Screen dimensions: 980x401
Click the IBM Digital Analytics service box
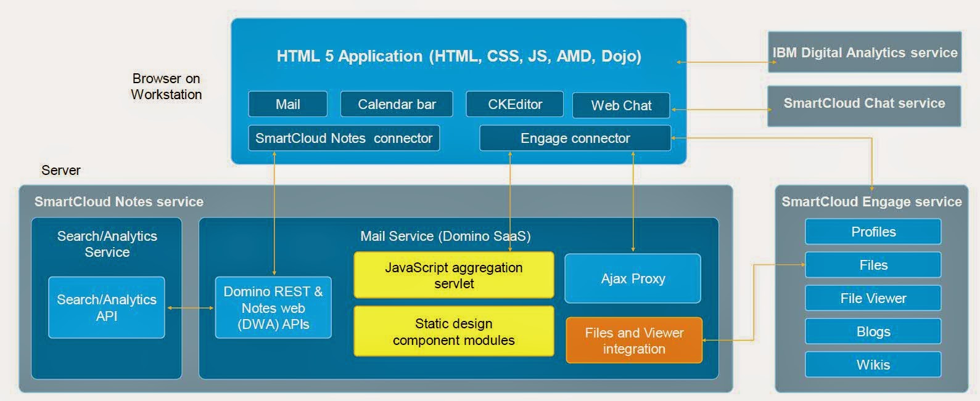coord(864,52)
